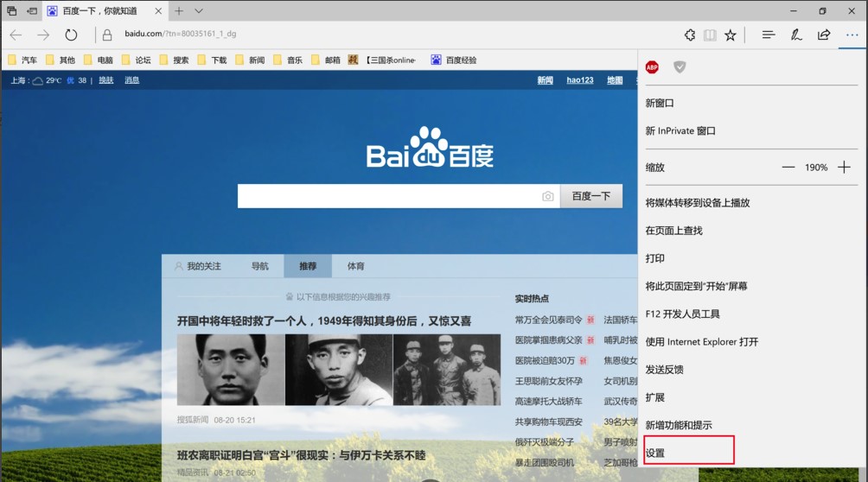868x482 pixels.
Task: Open the tab preview chevron
Action: (x=199, y=10)
